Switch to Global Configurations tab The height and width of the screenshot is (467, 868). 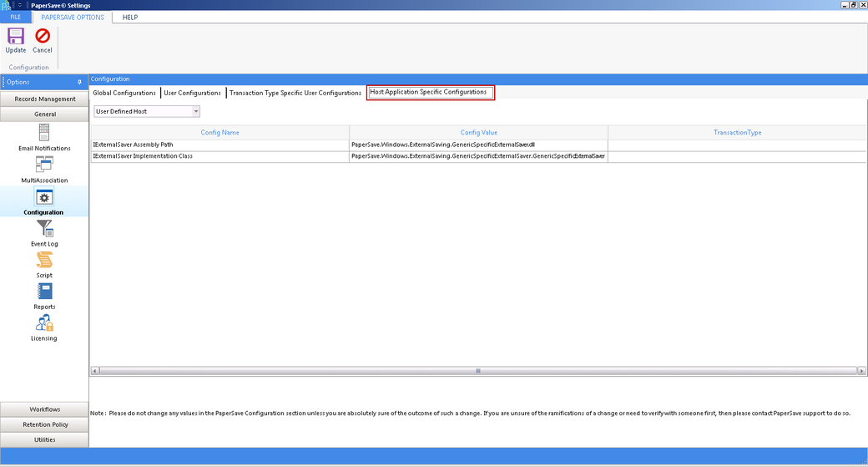[124, 93]
